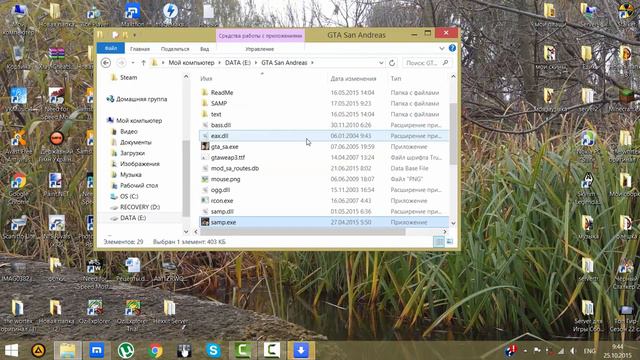This screenshot has height=360, width=640.
Task: Open address bar history dropdown
Action: (x=381, y=63)
